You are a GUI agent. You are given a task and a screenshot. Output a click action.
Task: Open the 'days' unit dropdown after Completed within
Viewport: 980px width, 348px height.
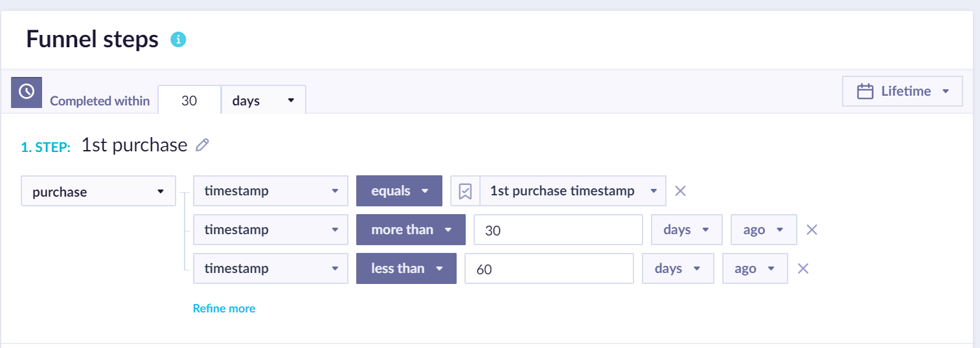(263, 100)
